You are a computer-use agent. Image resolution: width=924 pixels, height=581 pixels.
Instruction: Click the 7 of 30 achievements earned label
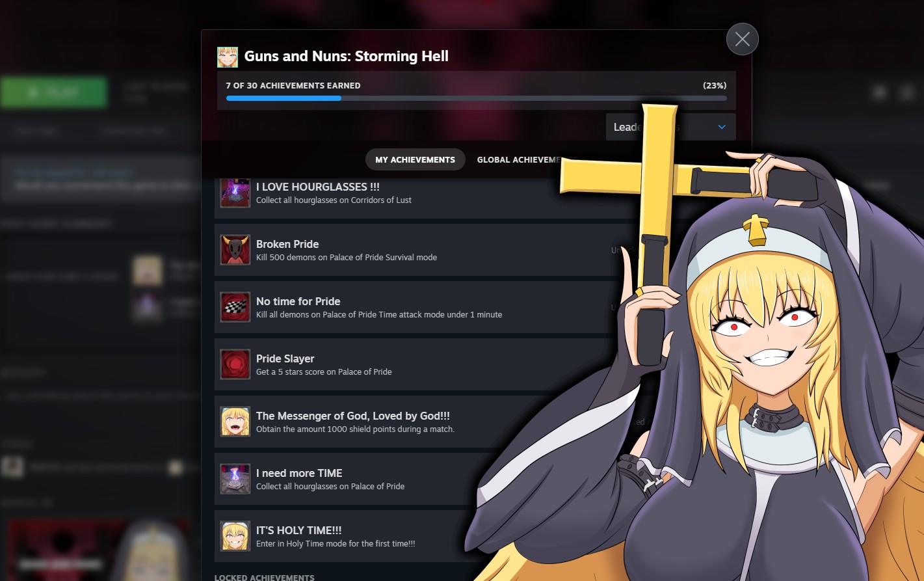293,86
